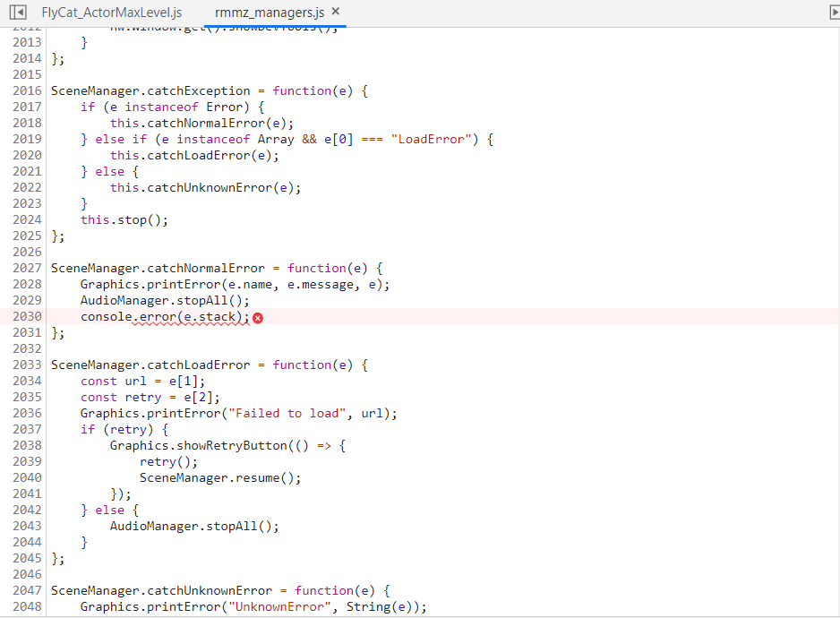Click the "UnknownError" string literal
840x618 pixels.
point(279,606)
